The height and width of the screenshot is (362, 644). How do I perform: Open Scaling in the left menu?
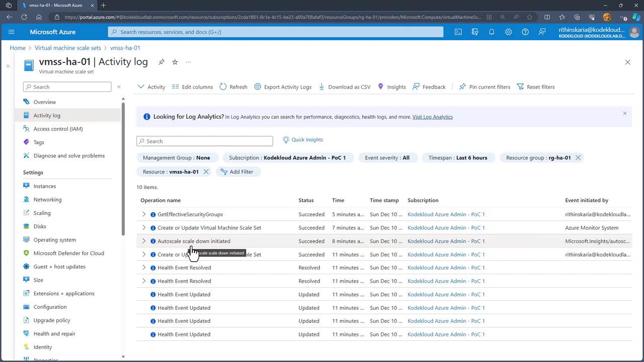[x=42, y=213]
